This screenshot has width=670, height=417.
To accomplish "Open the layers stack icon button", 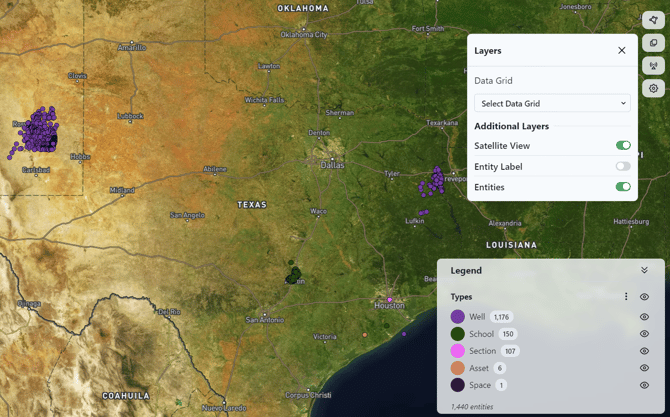I will coord(653,43).
